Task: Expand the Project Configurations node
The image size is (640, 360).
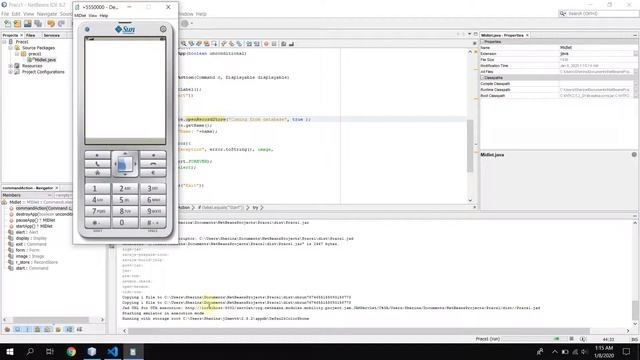Action: coord(11,72)
